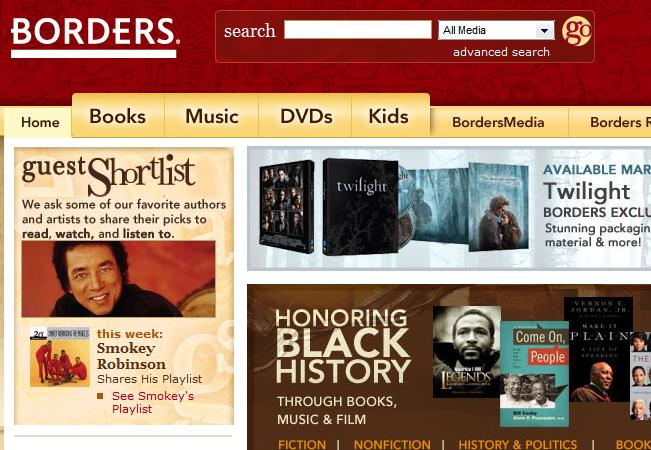Image resolution: width=651 pixels, height=450 pixels.
Task: Open the Legends album cover
Action: [467, 352]
